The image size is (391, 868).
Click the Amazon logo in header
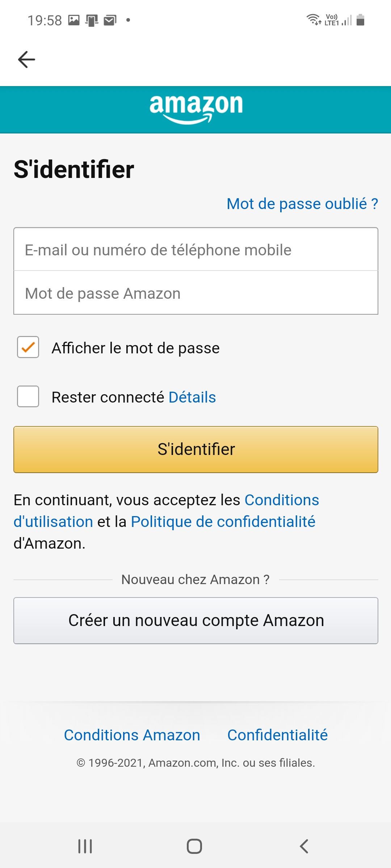coord(196,109)
